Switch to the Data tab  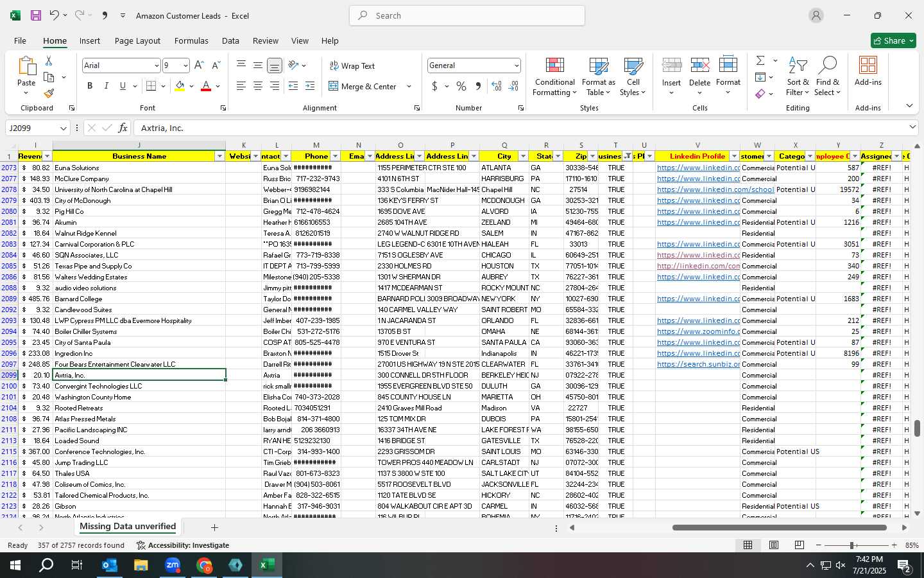230,40
